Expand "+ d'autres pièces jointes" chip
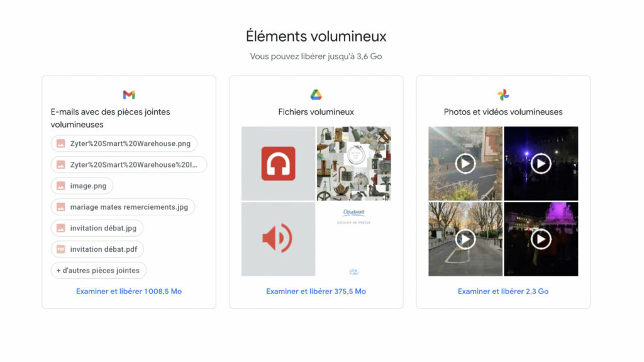644x362 pixels. (x=99, y=271)
